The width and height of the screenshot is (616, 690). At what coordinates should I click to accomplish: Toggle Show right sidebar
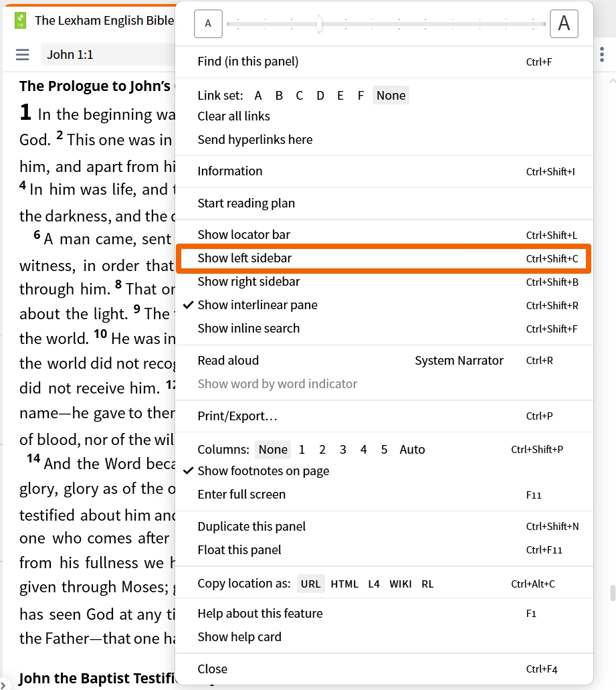[x=385, y=282]
